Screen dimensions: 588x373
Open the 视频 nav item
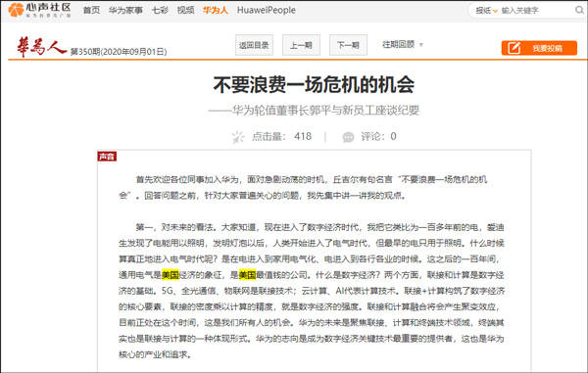tap(186, 10)
